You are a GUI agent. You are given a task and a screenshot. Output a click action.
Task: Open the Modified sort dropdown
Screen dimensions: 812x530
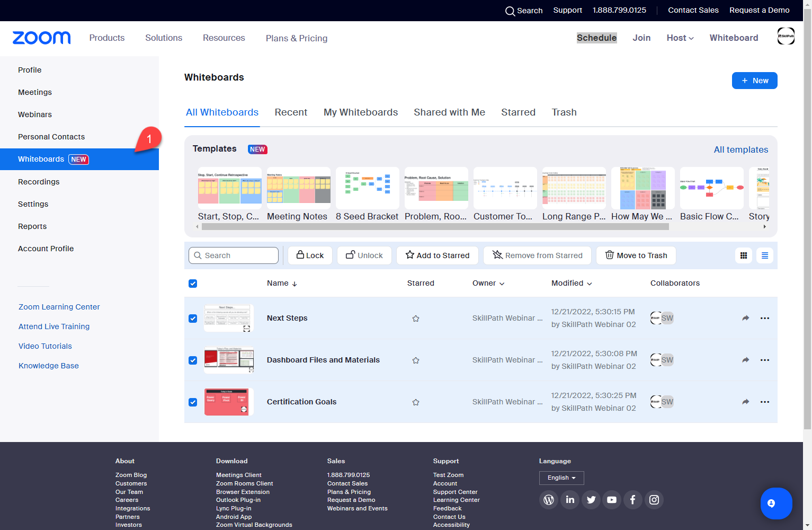pyautogui.click(x=572, y=283)
